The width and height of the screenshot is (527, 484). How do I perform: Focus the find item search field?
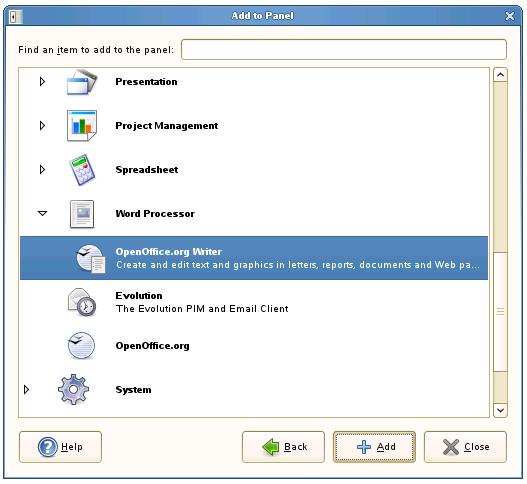[x=344, y=50]
